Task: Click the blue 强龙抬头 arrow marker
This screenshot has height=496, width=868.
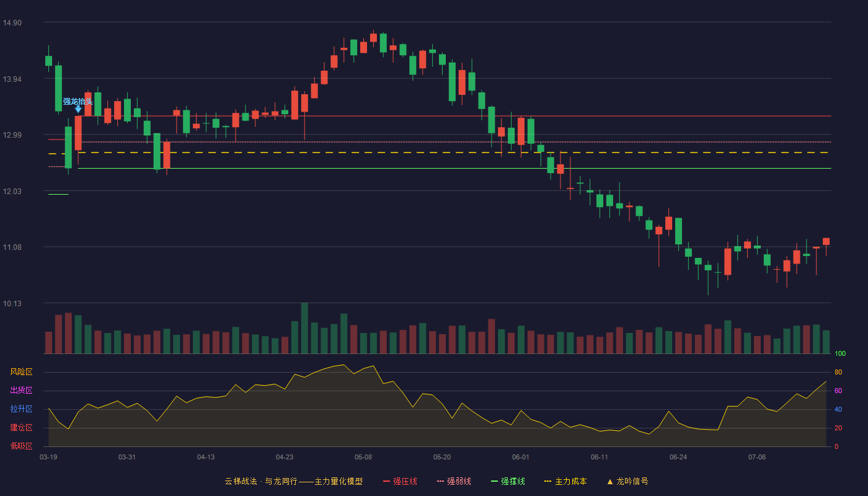Action: (x=78, y=109)
